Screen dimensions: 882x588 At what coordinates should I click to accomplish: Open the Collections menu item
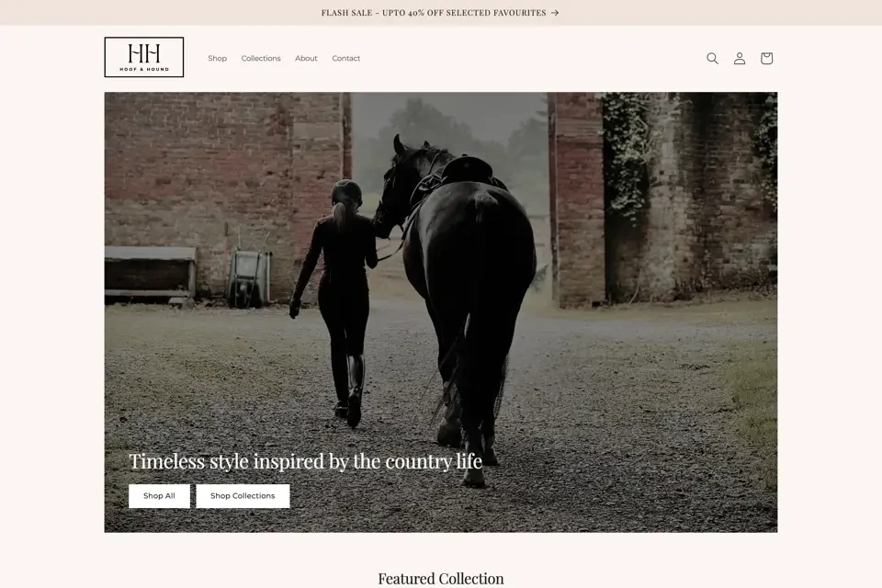point(261,58)
